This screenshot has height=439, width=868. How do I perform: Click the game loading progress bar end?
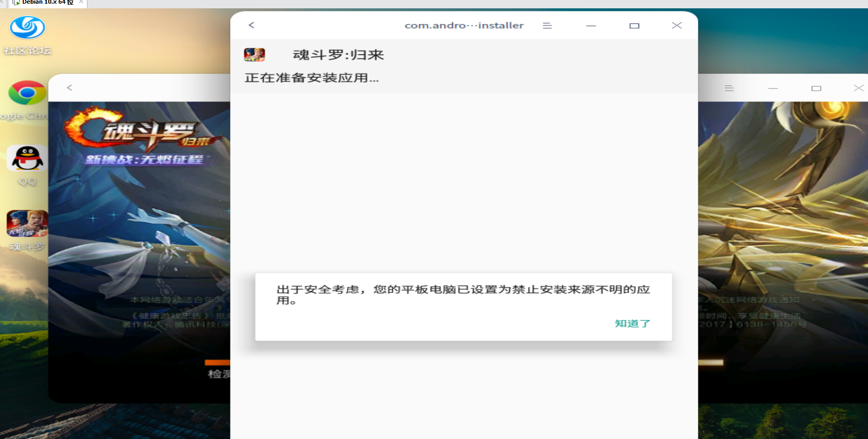[x=711, y=362]
